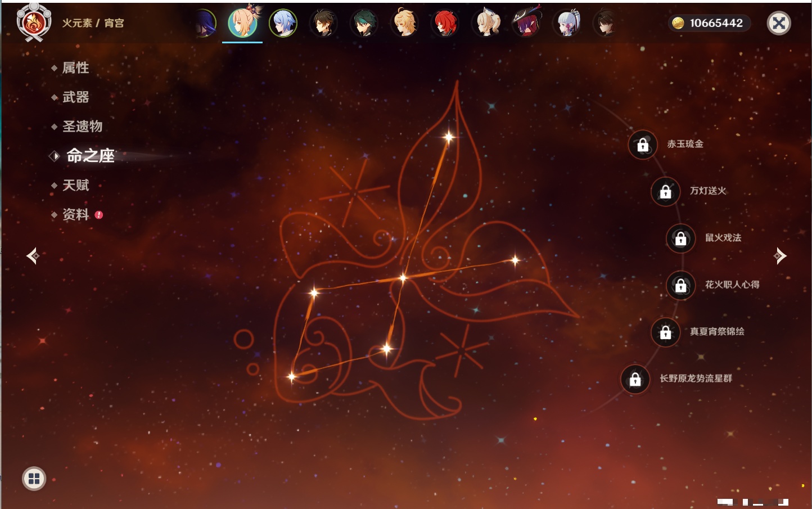Click the rightmost star on the goldfish fin
812x509 pixels.
(x=515, y=260)
